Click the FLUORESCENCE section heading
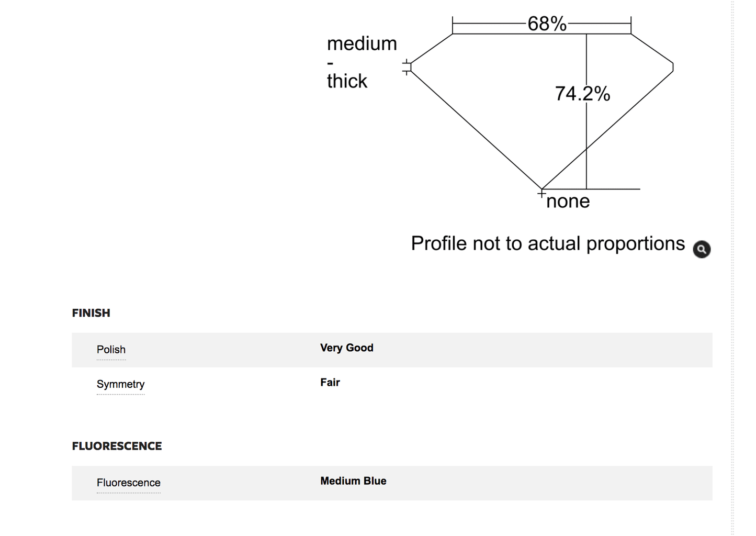This screenshot has width=756, height=536. tap(117, 446)
